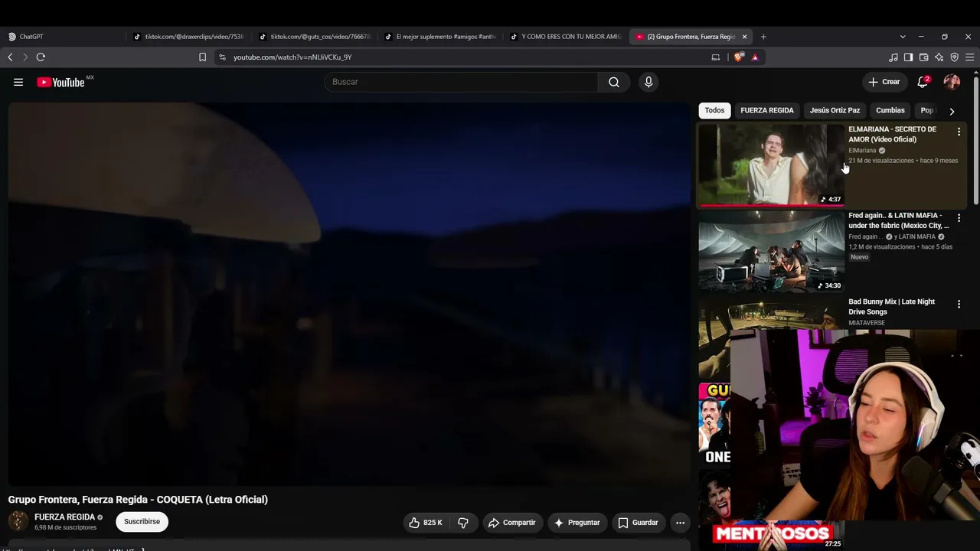The height and width of the screenshot is (551, 980).
Task: View site information for youtube.com
Action: [222, 57]
